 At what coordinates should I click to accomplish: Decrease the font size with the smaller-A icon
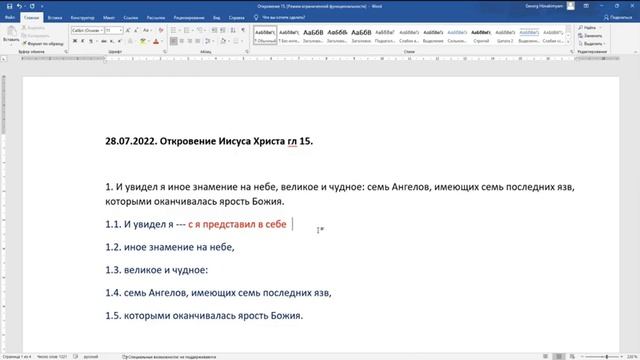pyautogui.click(x=136, y=30)
